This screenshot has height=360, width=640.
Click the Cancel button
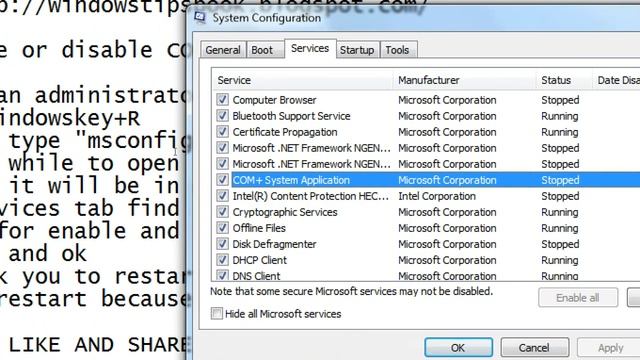click(x=534, y=348)
